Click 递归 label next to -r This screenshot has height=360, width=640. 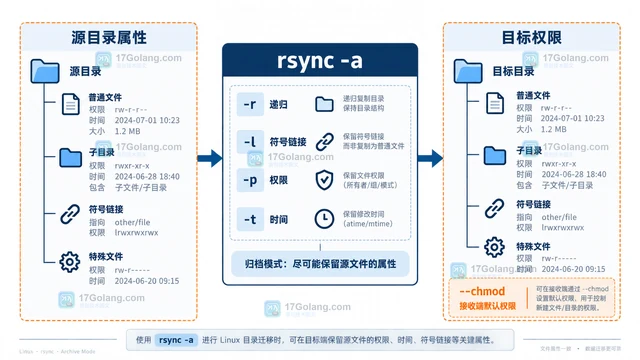(x=278, y=104)
